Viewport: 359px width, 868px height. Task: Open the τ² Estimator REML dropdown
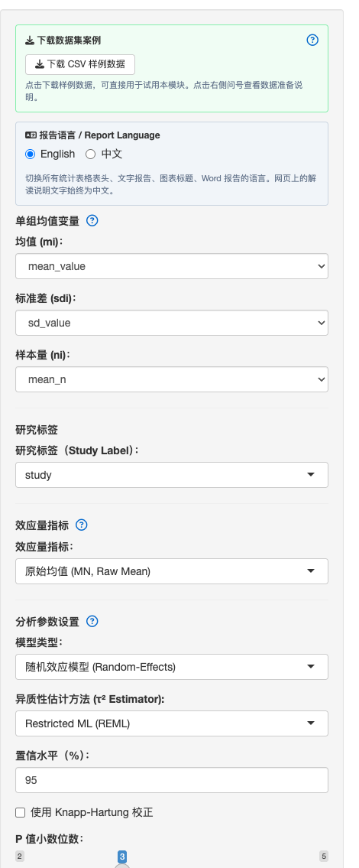[171, 723]
